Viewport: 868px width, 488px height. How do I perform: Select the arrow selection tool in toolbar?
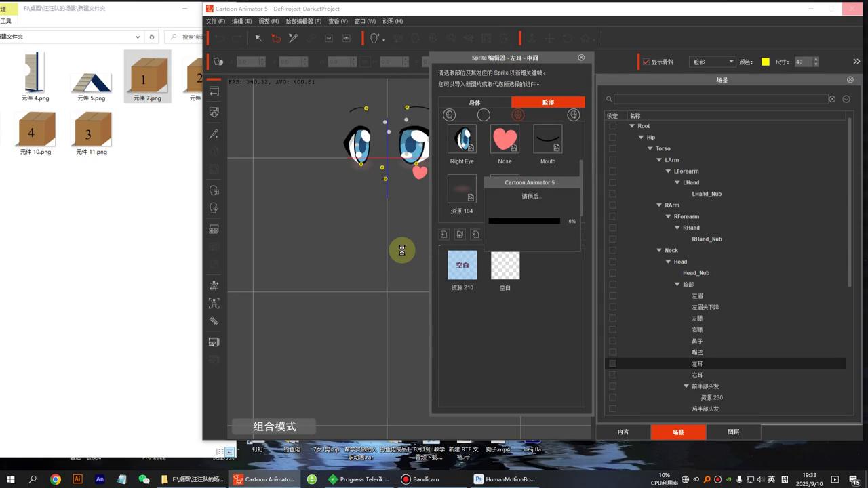coord(258,39)
